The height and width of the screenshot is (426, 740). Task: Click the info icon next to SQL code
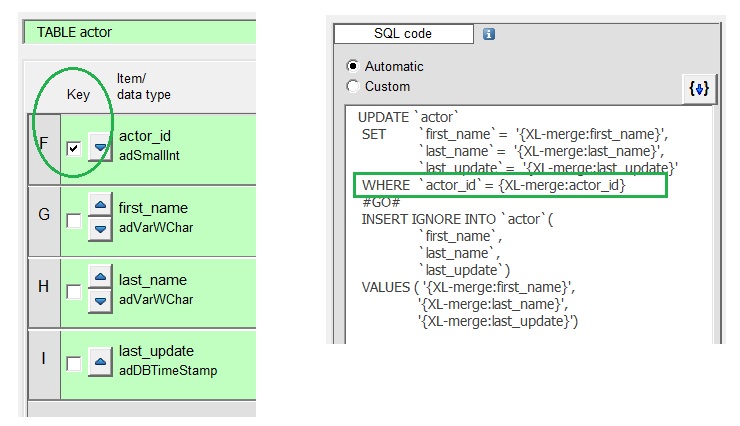click(x=488, y=34)
